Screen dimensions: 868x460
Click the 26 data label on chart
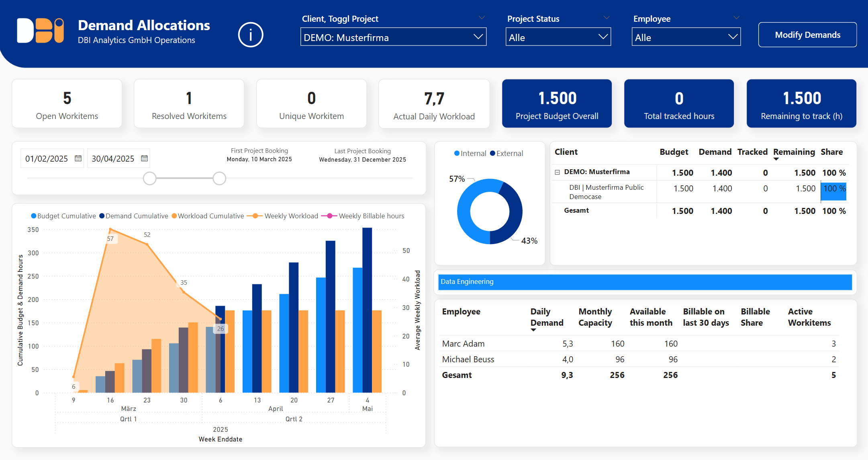pos(220,329)
